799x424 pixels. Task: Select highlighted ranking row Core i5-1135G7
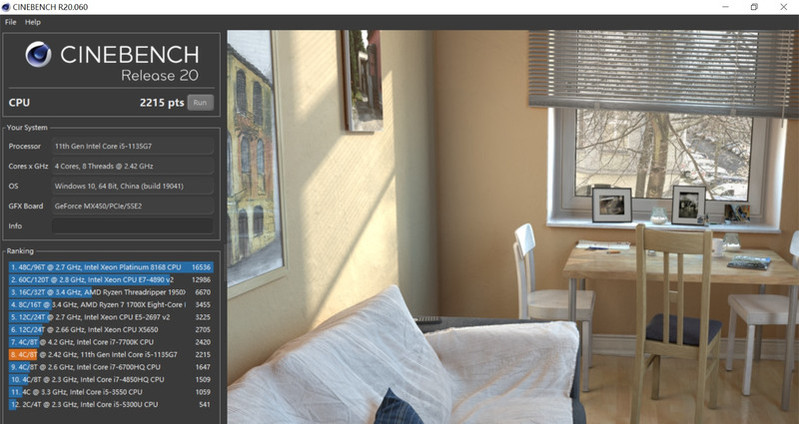point(111,355)
